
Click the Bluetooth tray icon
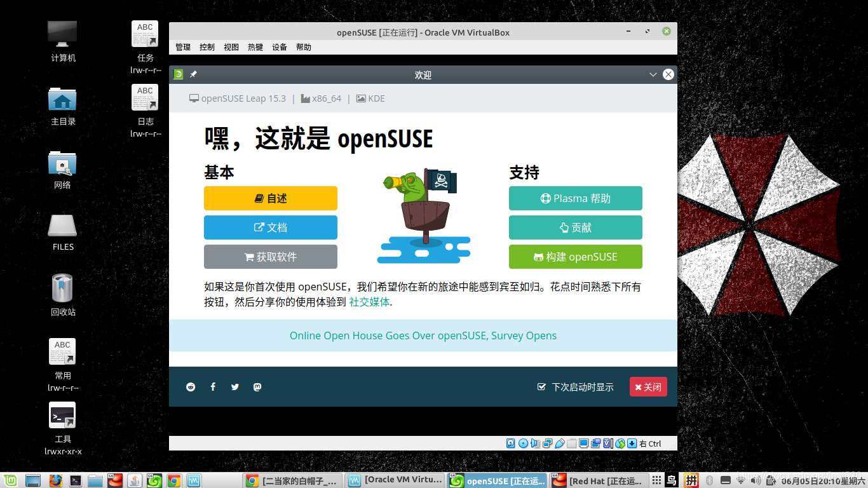click(x=710, y=481)
